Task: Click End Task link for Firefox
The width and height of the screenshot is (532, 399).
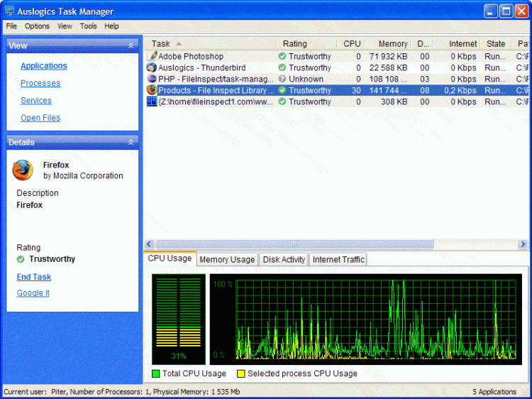Action: pos(34,277)
